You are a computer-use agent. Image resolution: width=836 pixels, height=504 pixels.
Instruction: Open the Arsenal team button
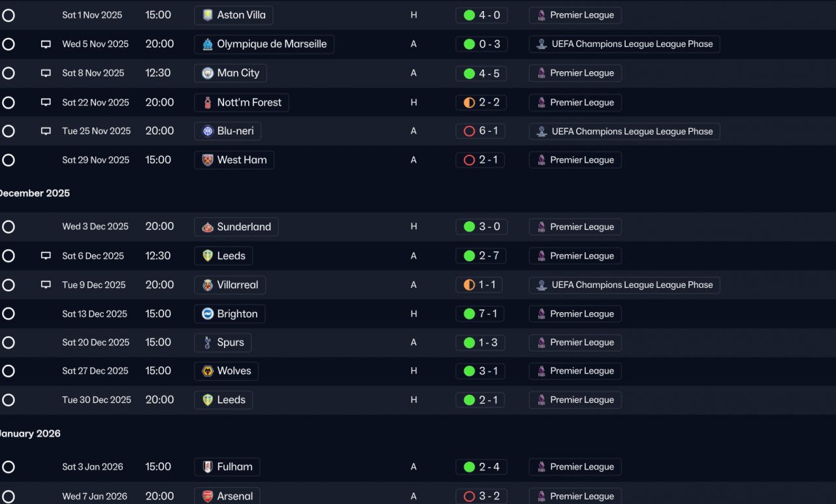[227, 496]
